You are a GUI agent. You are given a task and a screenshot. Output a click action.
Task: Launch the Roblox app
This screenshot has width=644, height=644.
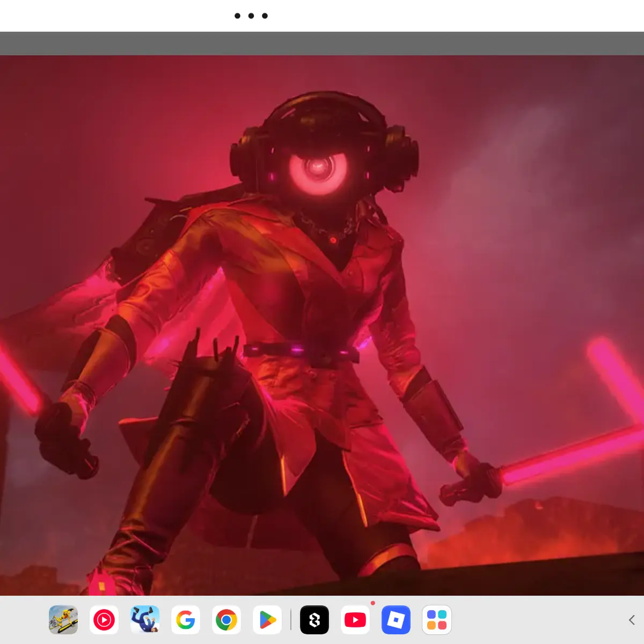coord(396,620)
